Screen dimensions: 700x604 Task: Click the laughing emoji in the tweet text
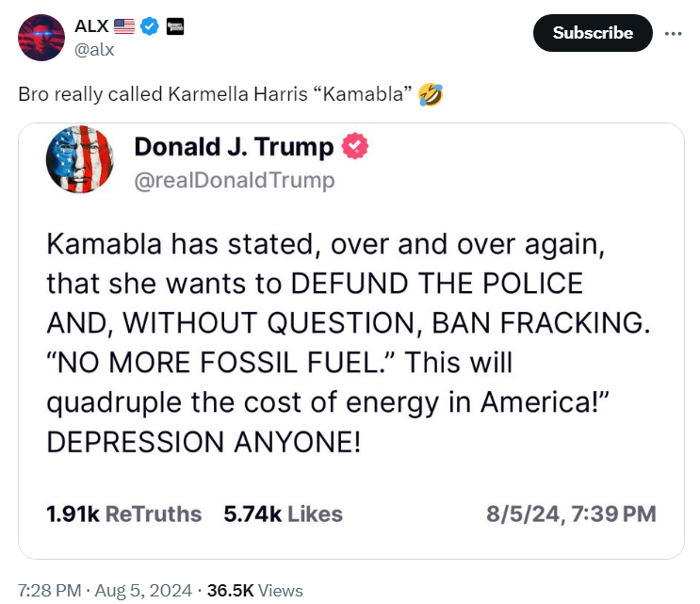[431, 94]
